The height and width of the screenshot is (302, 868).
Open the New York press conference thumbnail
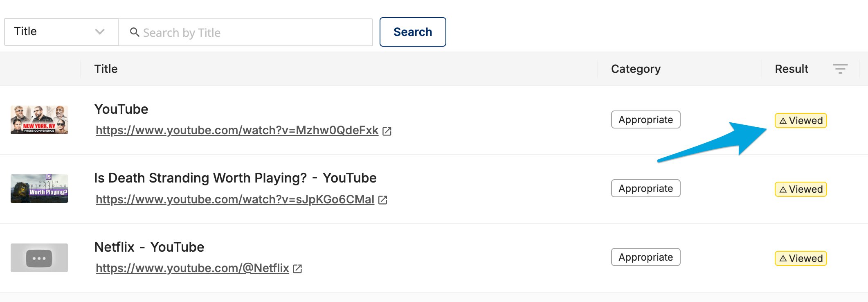(39, 120)
